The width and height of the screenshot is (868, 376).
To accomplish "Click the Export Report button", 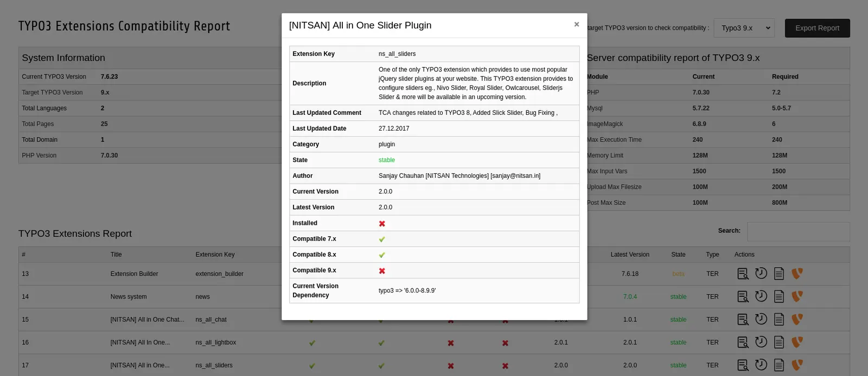I will click(817, 28).
